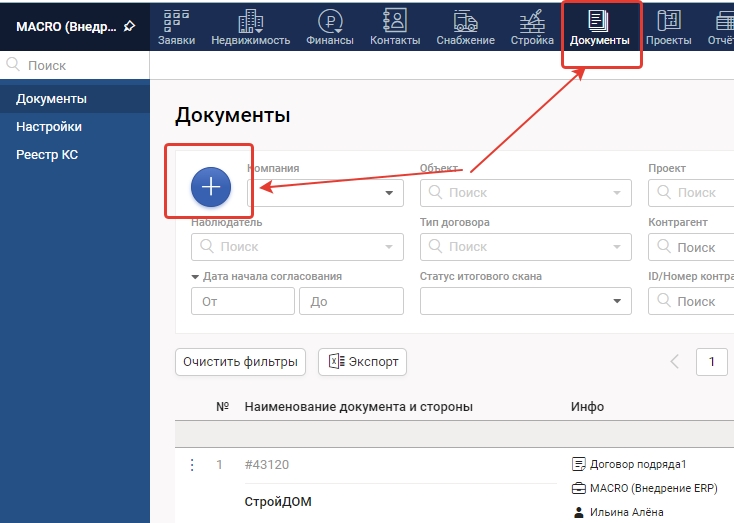Viewport: 734px width, 523px height.
Task: Open the Недвижимость buildings icon
Action: coord(250,20)
